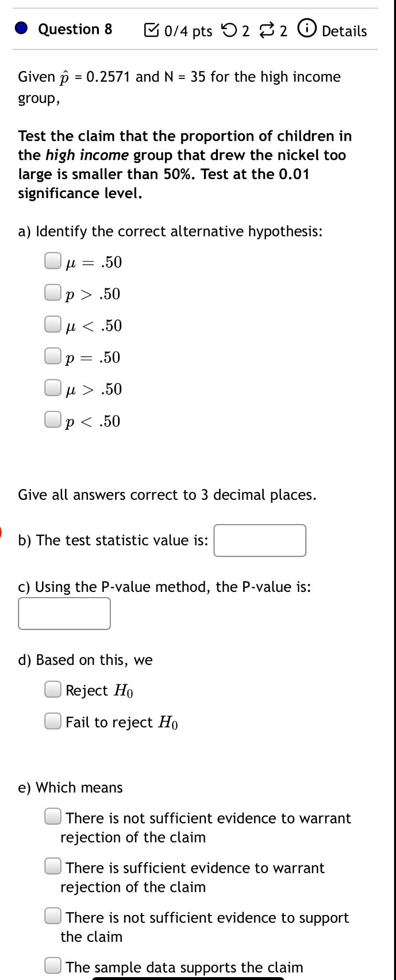Click the test statistic value input box
396x980 pixels.
click(260, 540)
